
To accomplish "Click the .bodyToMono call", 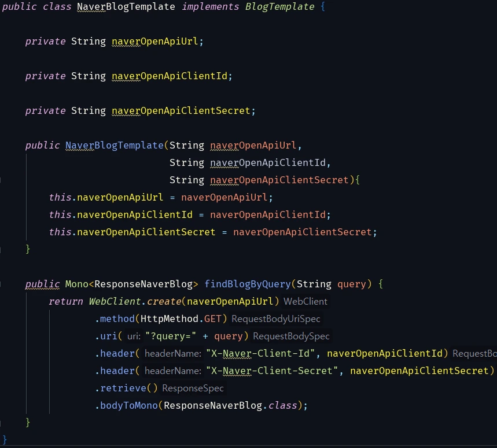I will pos(126,406).
